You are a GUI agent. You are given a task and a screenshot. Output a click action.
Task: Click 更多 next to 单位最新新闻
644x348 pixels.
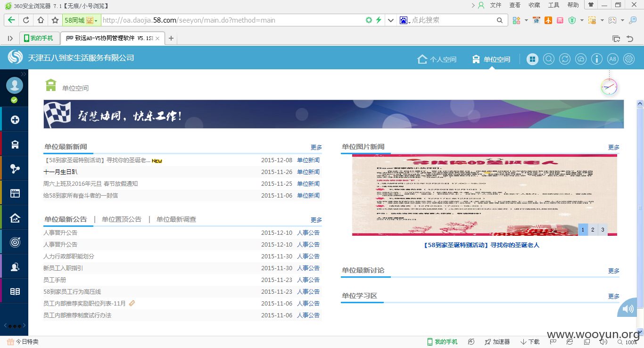pos(316,148)
